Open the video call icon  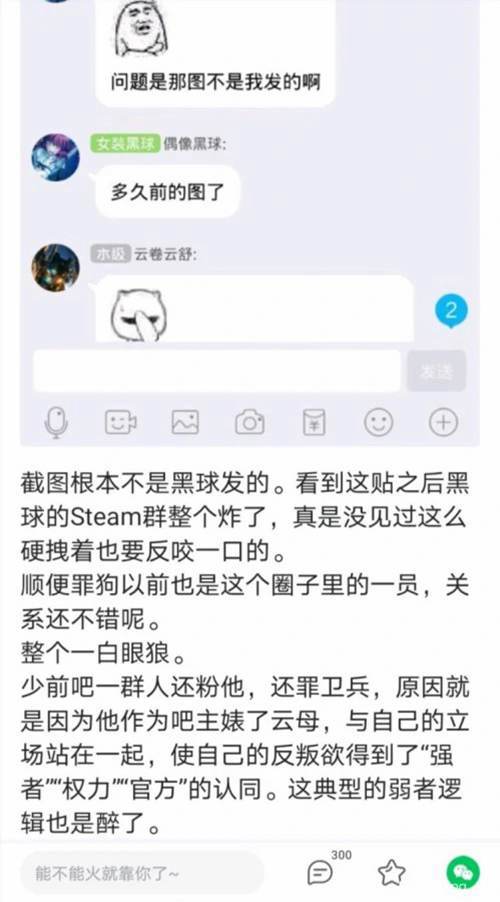tap(120, 423)
